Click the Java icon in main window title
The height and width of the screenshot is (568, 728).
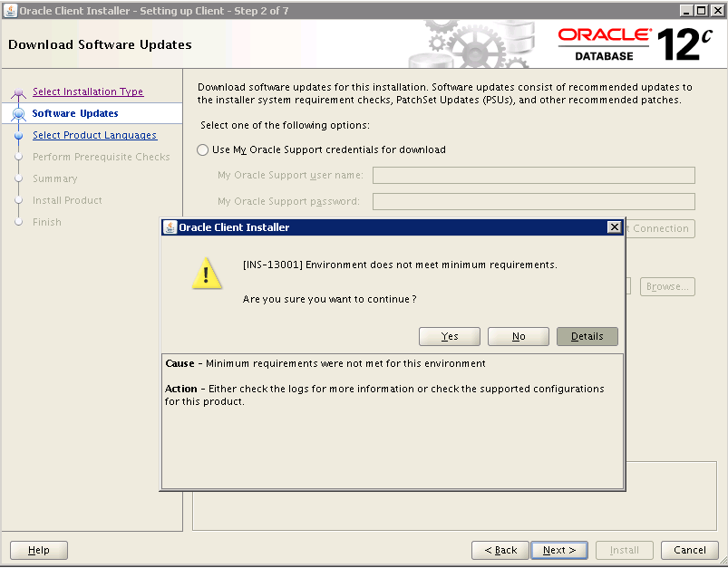pos(10,11)
